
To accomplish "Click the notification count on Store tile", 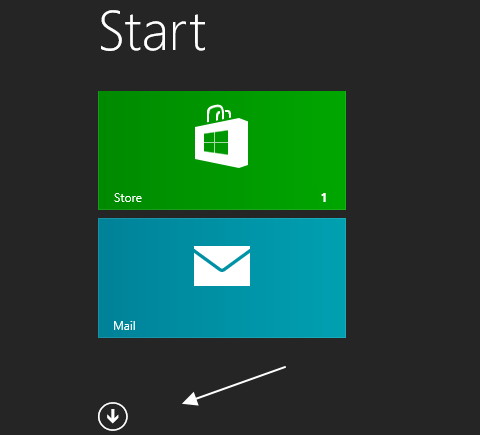I will point(324,198).
